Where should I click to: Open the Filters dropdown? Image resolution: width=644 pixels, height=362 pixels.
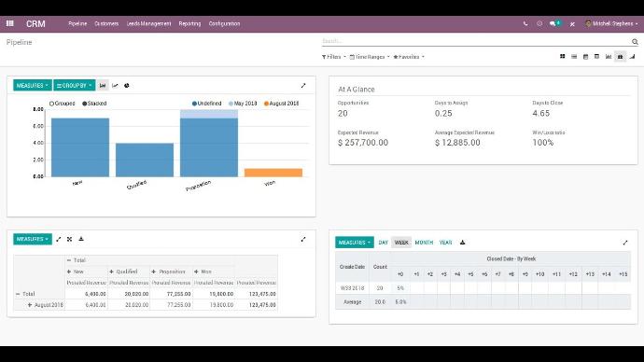(x=333, y=57)
